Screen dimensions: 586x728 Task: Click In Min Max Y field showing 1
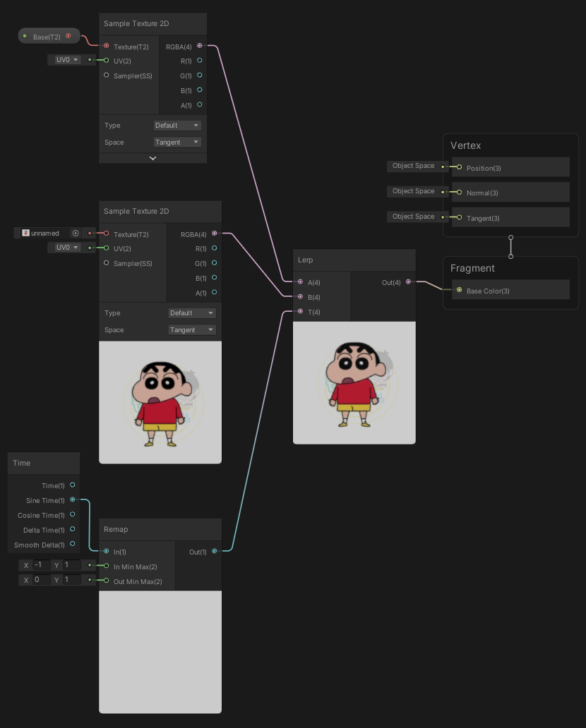[x=72, y=565]
